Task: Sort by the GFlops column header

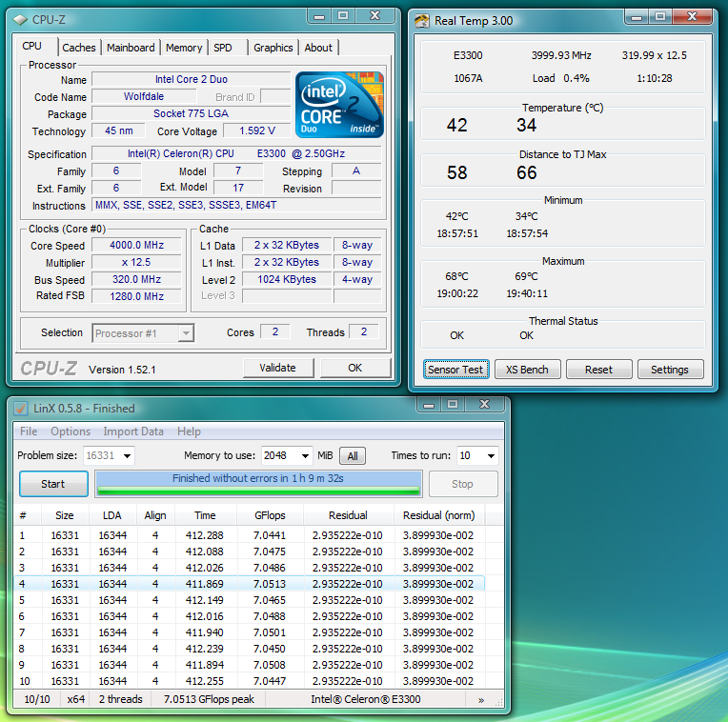Action: tap(270, 515)
